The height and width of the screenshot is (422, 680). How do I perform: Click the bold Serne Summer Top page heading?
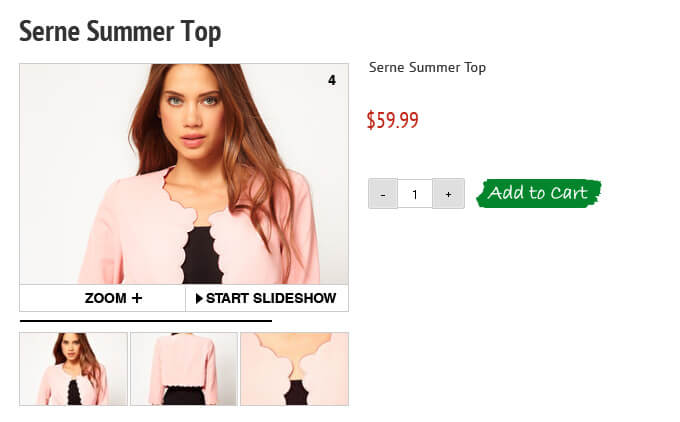(120, 33)
